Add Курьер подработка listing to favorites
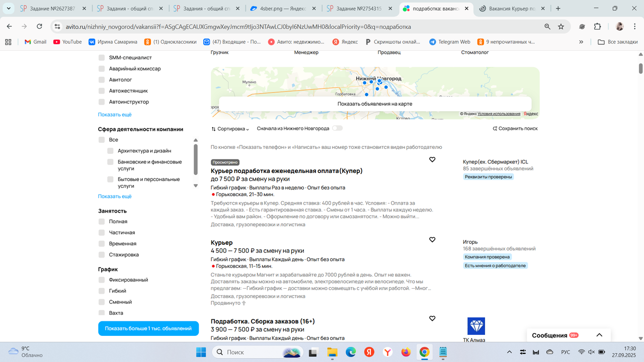This screenshot has width=644, height=362. 432,159
